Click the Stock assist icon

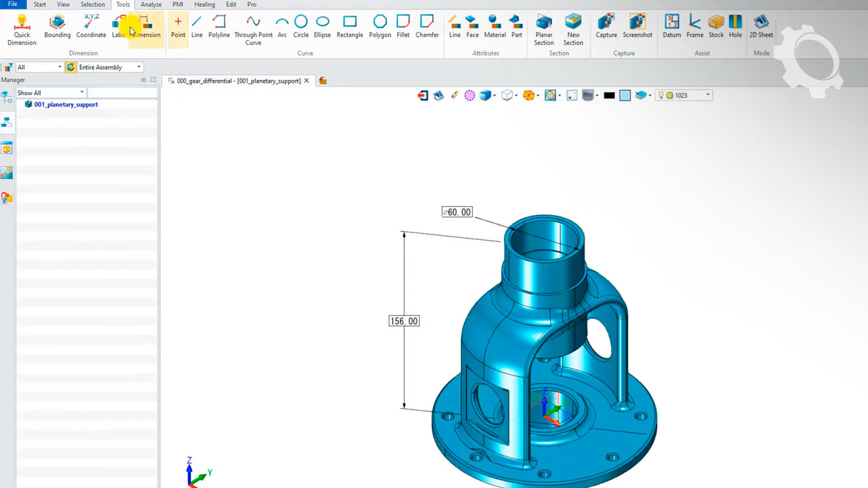click(716, 27)
